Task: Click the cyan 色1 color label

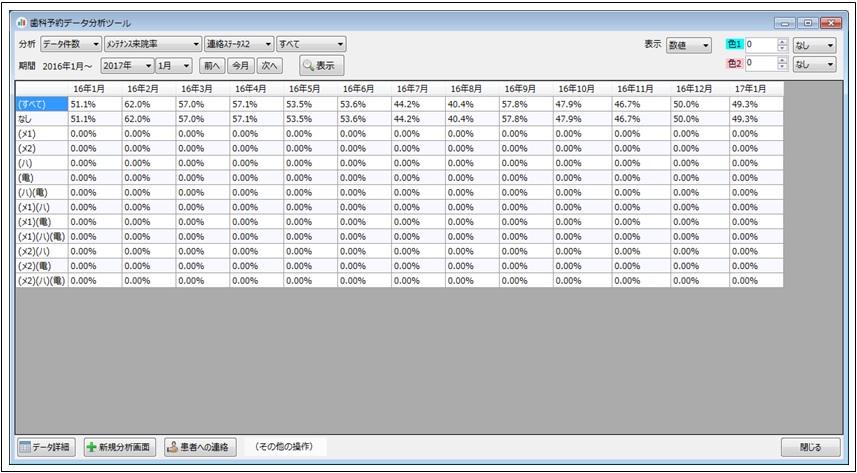Action: [x=735, y=45]
